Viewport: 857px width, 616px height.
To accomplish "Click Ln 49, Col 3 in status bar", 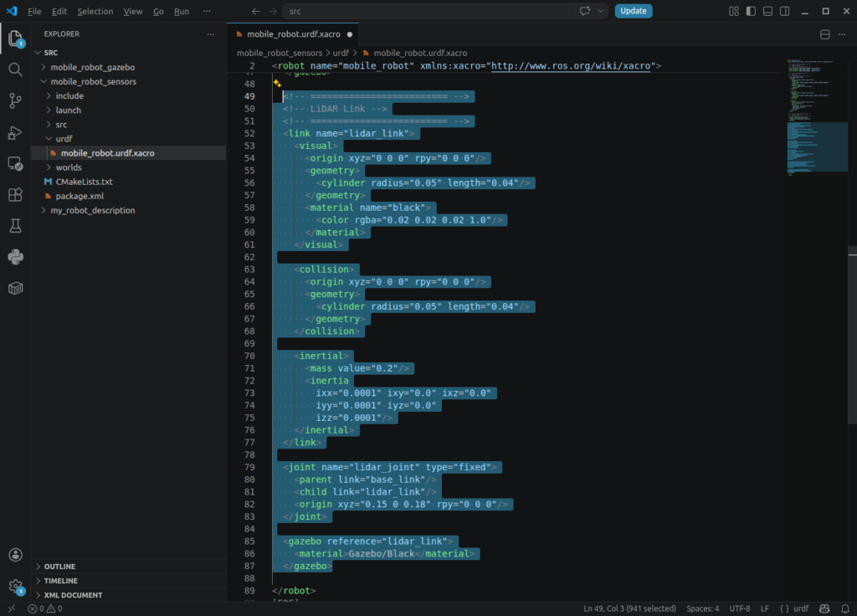I will [x=629, y=608].
